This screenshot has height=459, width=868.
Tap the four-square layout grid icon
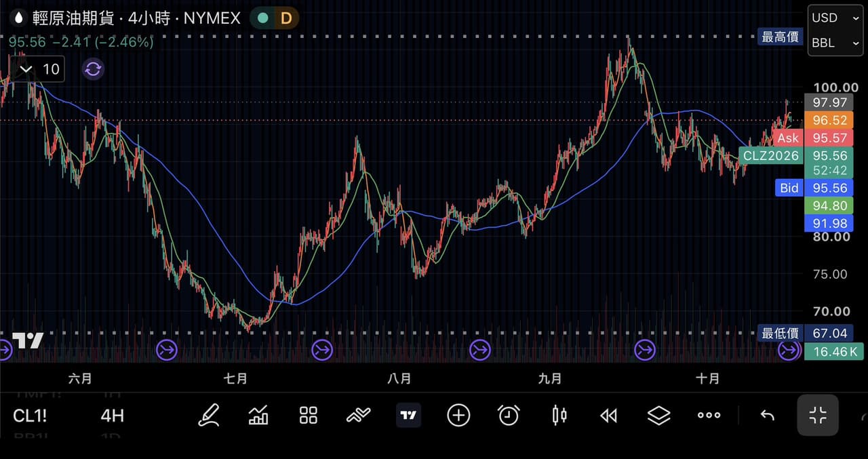click(309, 415)
